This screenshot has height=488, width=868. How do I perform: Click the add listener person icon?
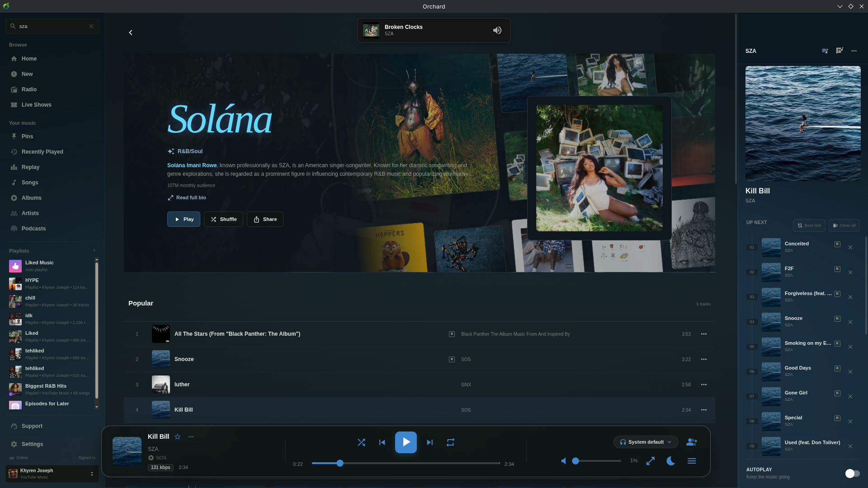(x=692, y=442)
